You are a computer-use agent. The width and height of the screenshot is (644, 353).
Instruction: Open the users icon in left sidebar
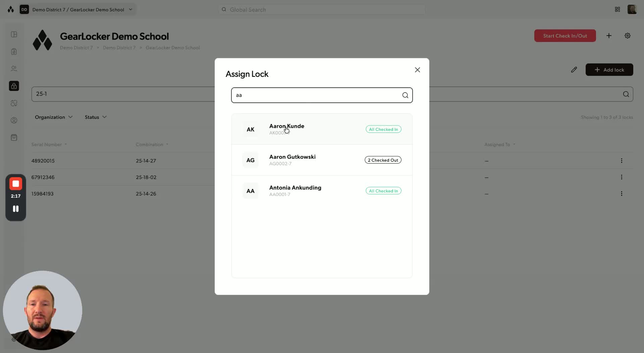[14, 69]
